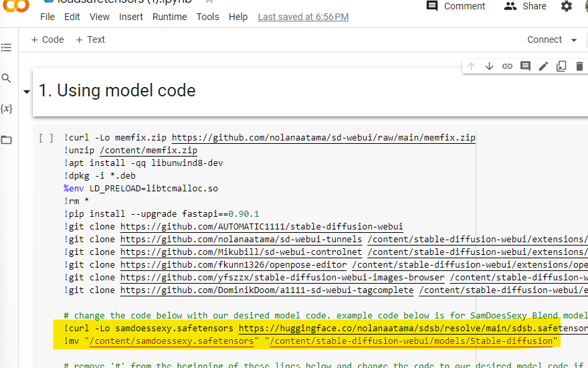Click the '1. Using model code' heading
This screenshot has width=588, height=368.
117,91
